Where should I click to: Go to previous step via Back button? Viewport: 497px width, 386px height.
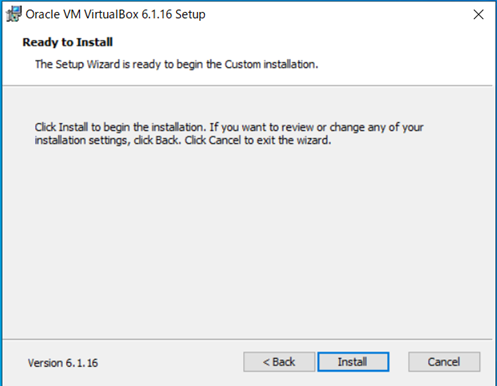pyautogui.click(x=279, y=362)
